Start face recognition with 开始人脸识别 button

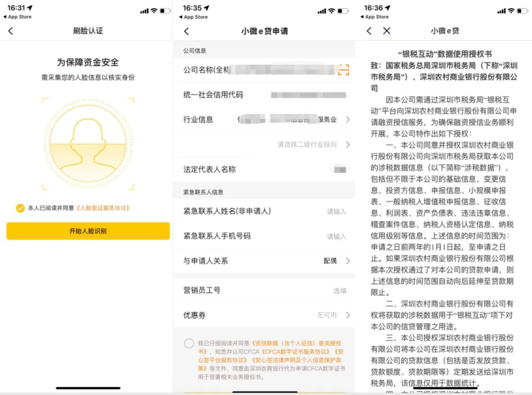[x=88, y=231]
